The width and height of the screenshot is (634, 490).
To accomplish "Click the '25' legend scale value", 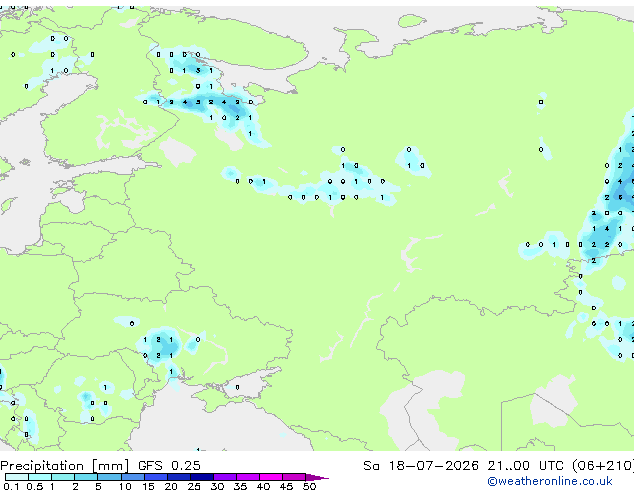I will pyautogui.click(x=194, y=486).
